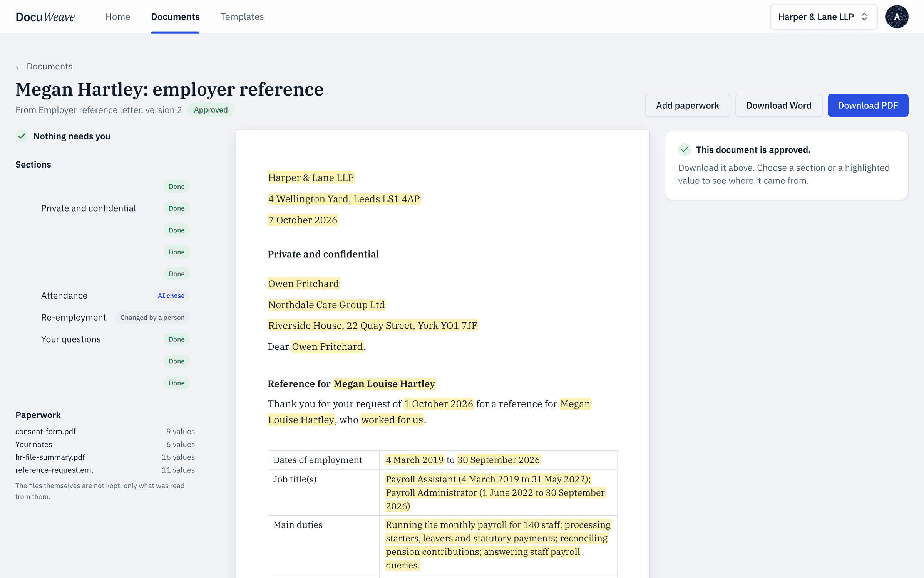The width and height of the screenshot is (924, 578).
Task: Select the Documents tab
Action: (175, 17)
